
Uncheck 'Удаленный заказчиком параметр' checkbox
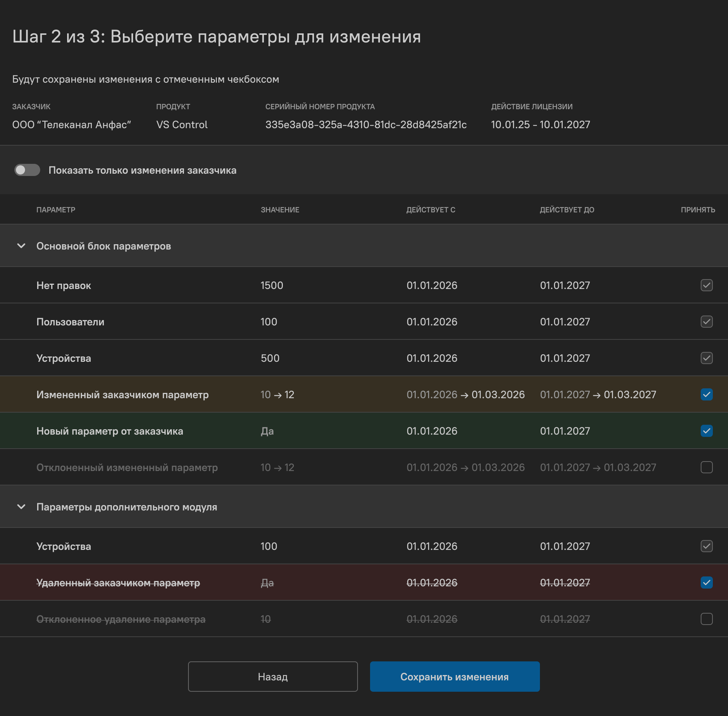[x=706, y=583]
